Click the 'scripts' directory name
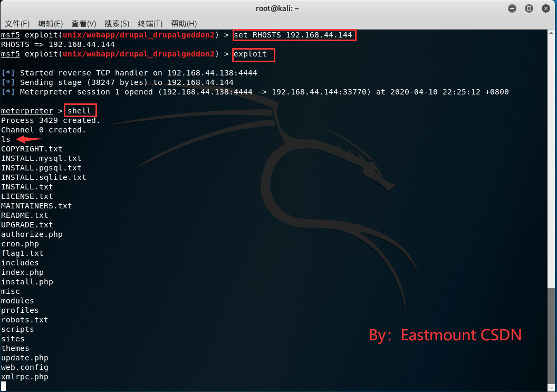This screenshot has height=392, width=557. (x=17, y=329)
